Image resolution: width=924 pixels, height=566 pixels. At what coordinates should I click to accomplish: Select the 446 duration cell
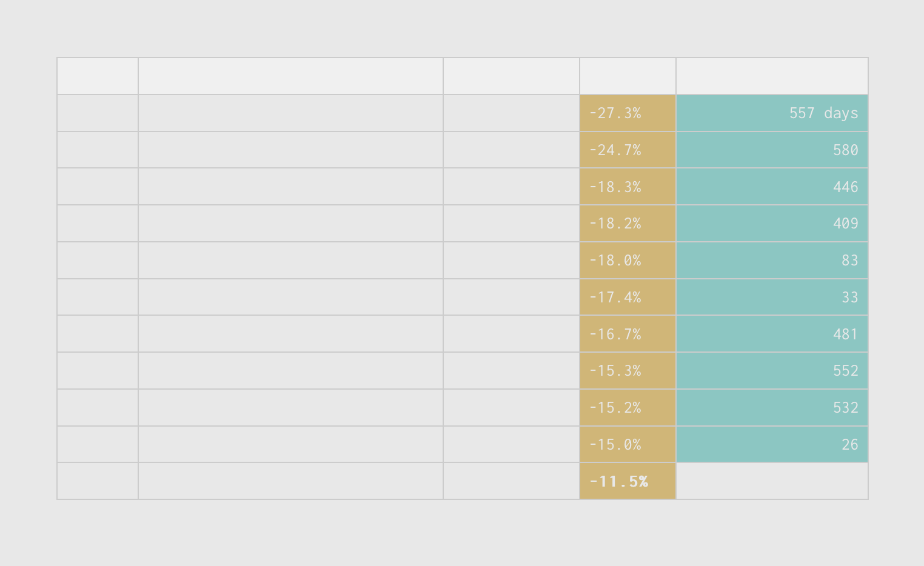point(772,187)
